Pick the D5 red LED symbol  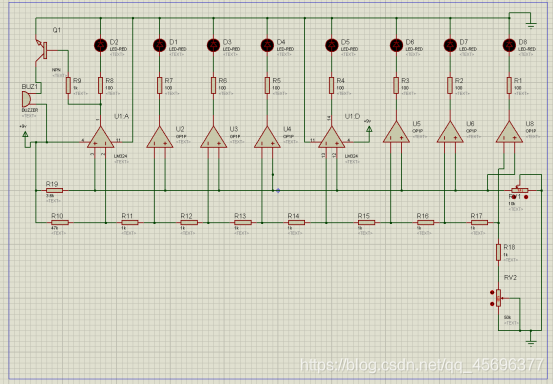331,45
